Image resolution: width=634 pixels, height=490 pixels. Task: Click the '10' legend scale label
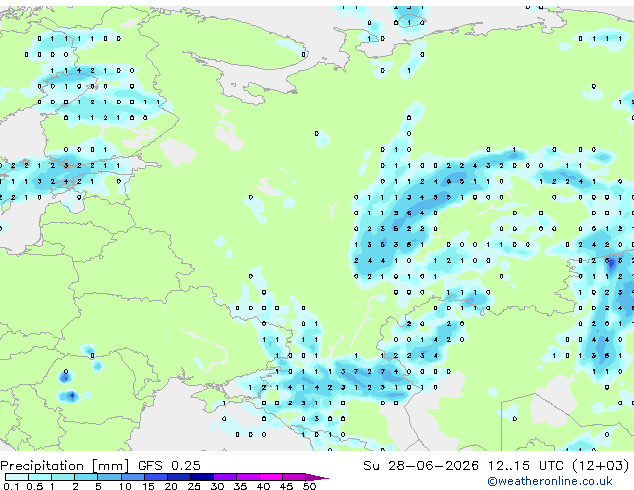(125, 486)
